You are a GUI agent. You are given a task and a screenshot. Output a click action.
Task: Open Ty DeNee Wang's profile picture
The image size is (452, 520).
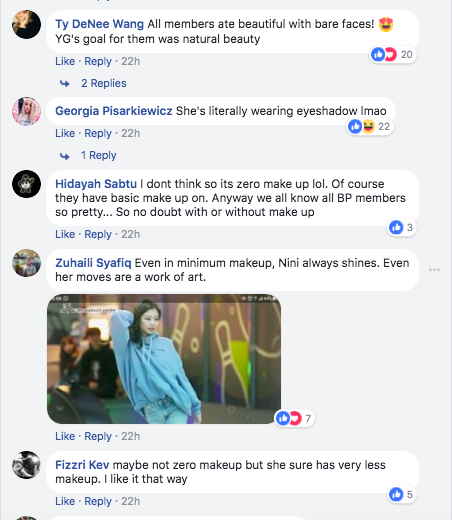[x=26, y=24]
